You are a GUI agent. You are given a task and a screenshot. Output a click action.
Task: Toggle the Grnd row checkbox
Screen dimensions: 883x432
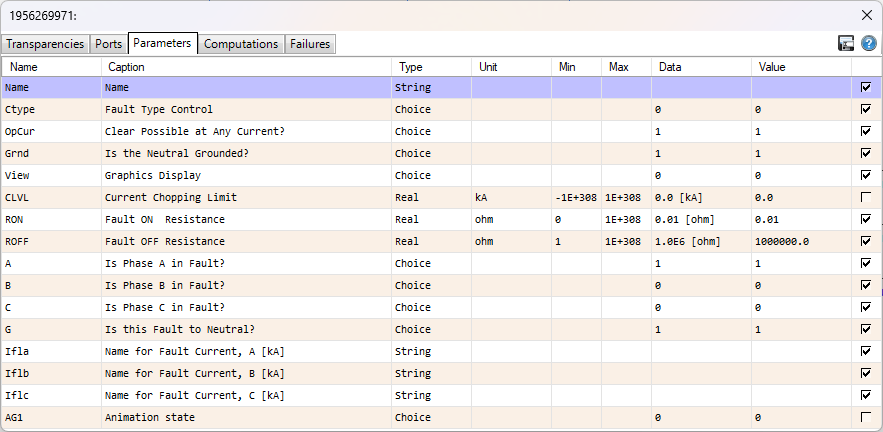click(x=866, y=153)
